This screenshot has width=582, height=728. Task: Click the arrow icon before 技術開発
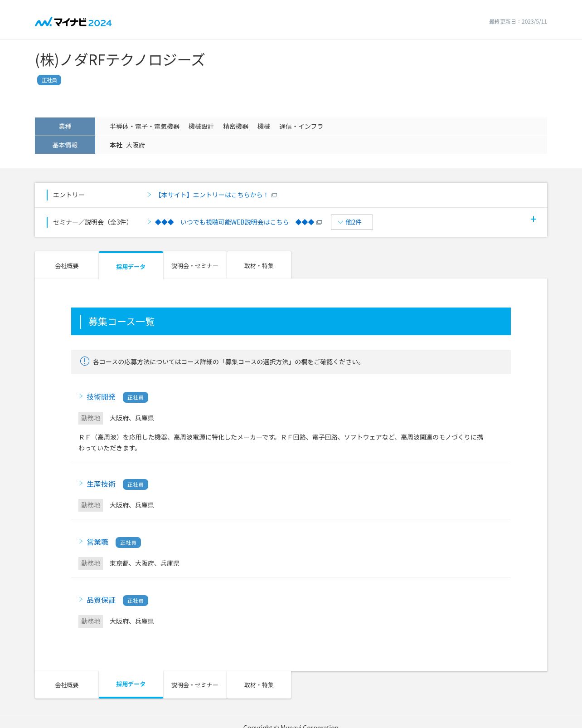[x=81, y=396]
